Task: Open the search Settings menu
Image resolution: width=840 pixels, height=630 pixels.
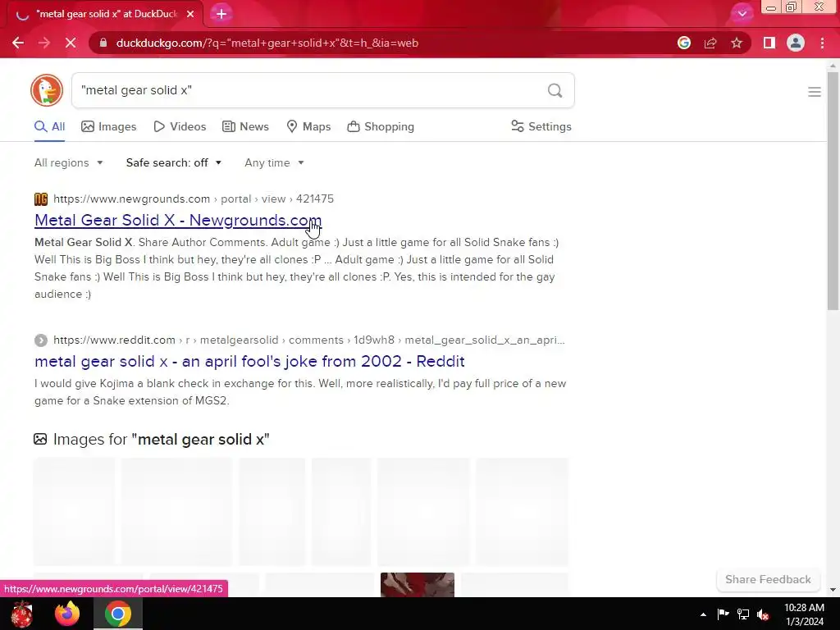Action: [541, 127]
